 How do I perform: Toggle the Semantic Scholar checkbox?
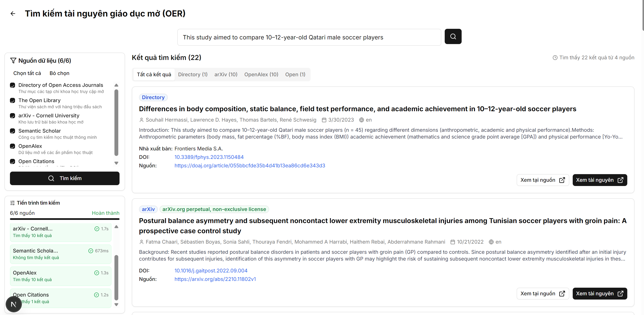pos(12,131)
